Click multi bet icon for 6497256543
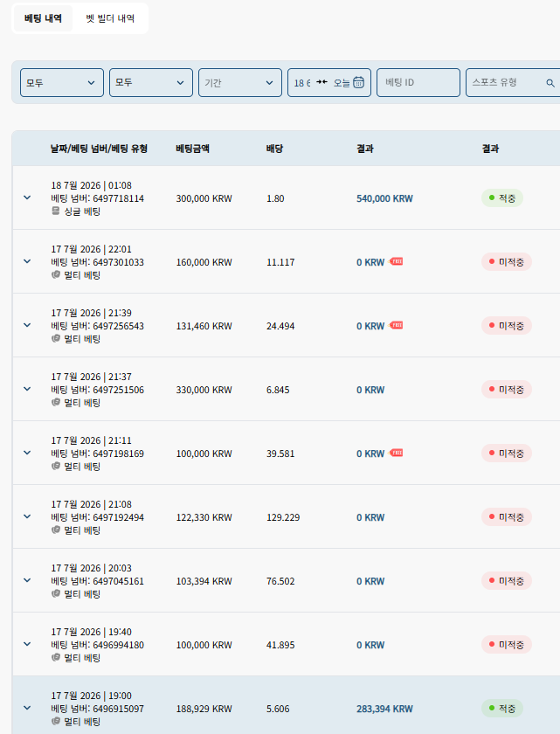 click(56, 338)
